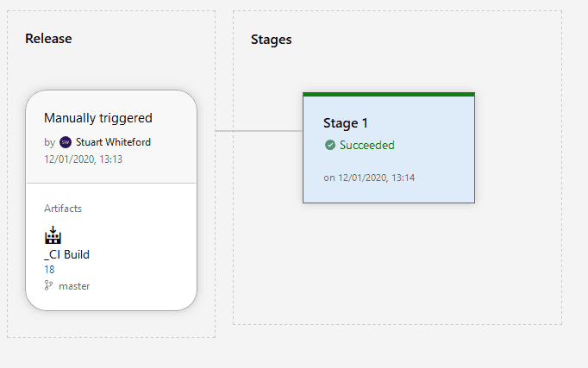Click the green status bar atop Stage 1
The width and height of the screenshot is (588, 368).
point(388,94)
